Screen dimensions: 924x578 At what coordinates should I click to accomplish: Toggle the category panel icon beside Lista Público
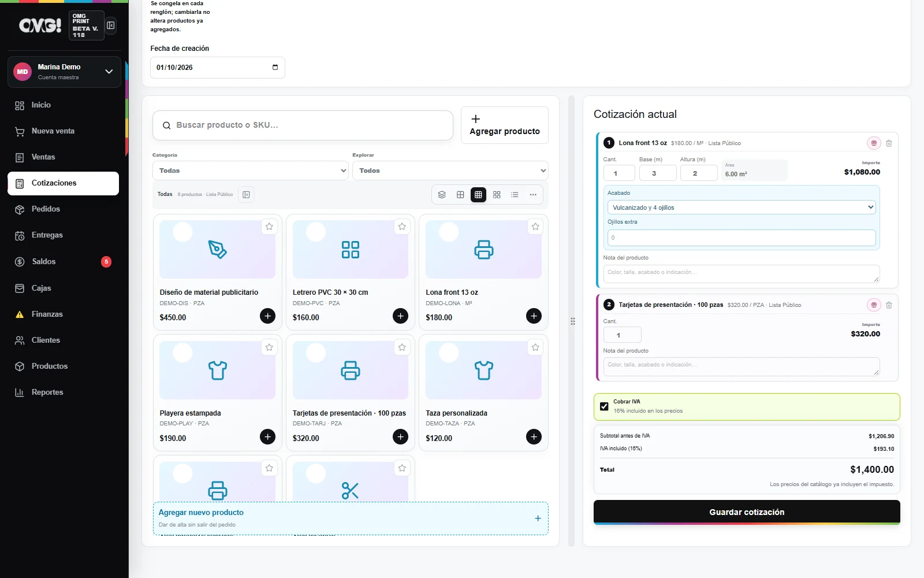[x=246, y=195]
